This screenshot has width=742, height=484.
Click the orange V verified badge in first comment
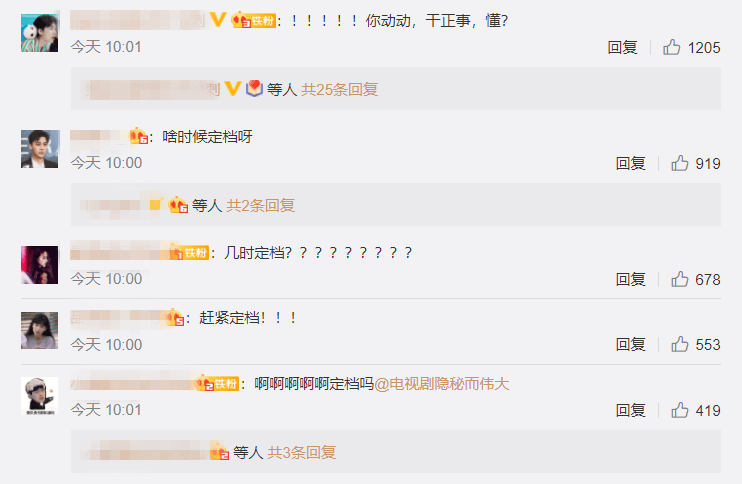(217, 20)
